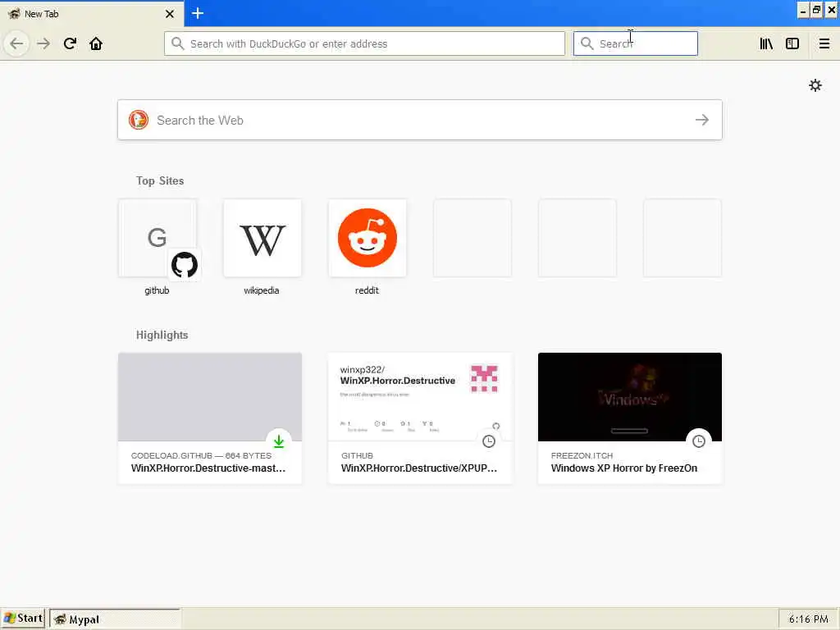Go back using the back arrow
The height and width of the screenshot is (630, 840).
coord(16,43)
